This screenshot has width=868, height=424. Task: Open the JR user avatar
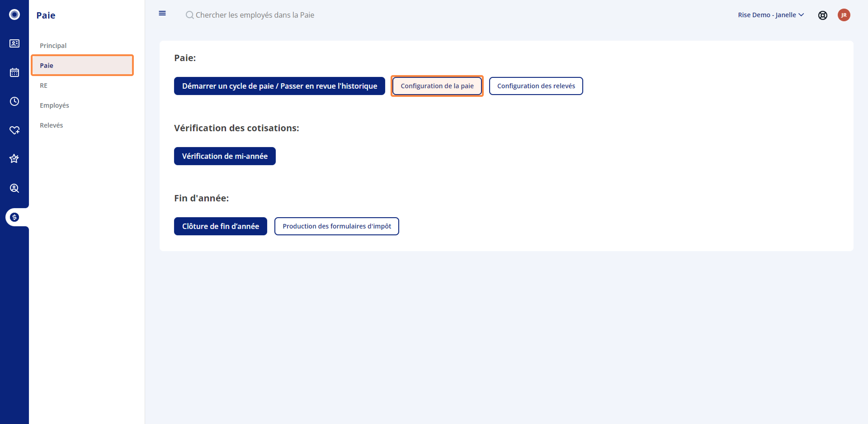point(844,15)
